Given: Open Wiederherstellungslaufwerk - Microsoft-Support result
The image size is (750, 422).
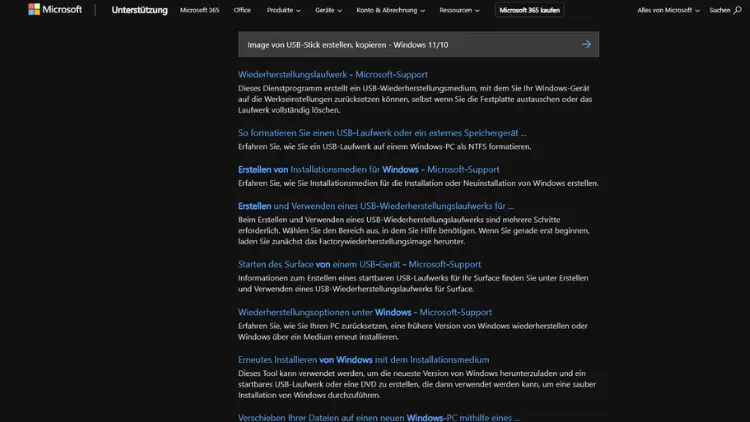Looking at the screenshot, I should pos(333,75).
